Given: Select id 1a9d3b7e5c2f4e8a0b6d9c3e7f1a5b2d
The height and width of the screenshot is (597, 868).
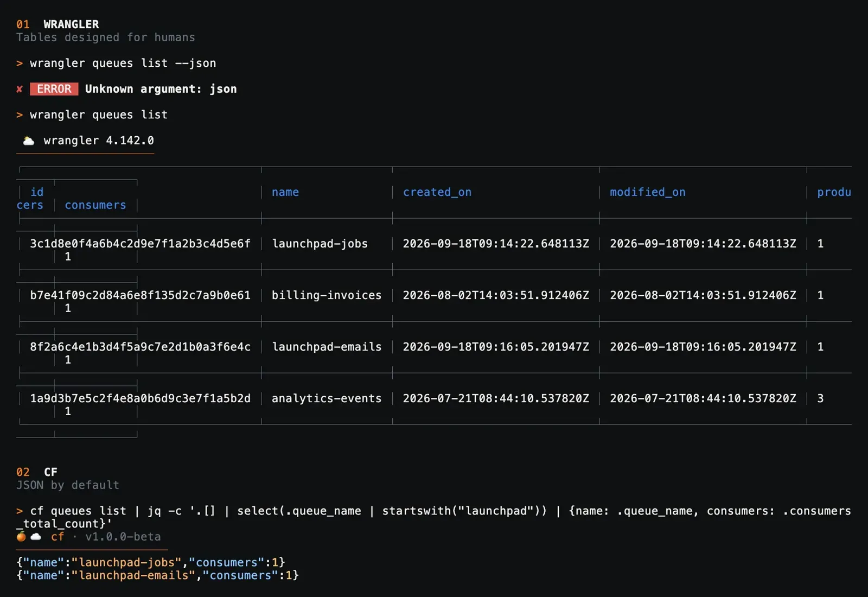Looking at the screenshot, I should click(x=141, y=398).
